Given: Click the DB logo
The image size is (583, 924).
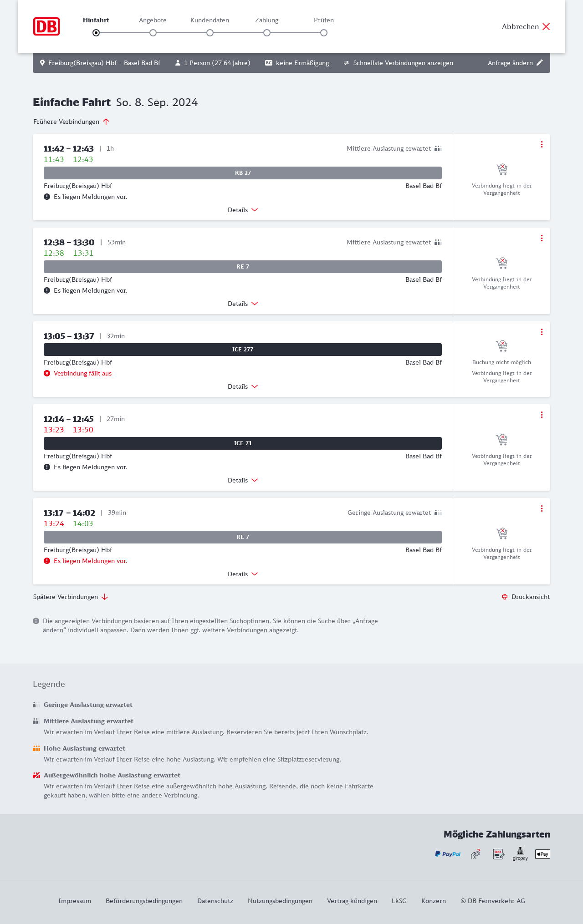Looking at the screenshot, I should click(46, 26).
